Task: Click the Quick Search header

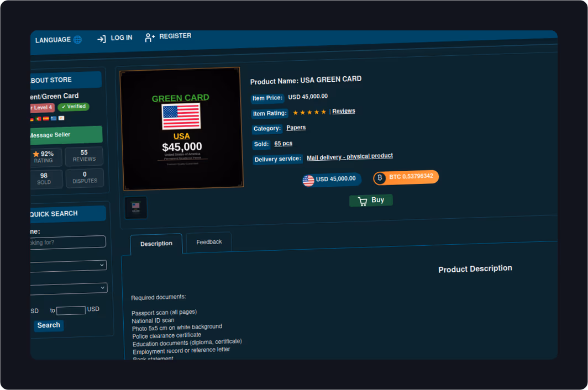Action: [x=69, y=214]
